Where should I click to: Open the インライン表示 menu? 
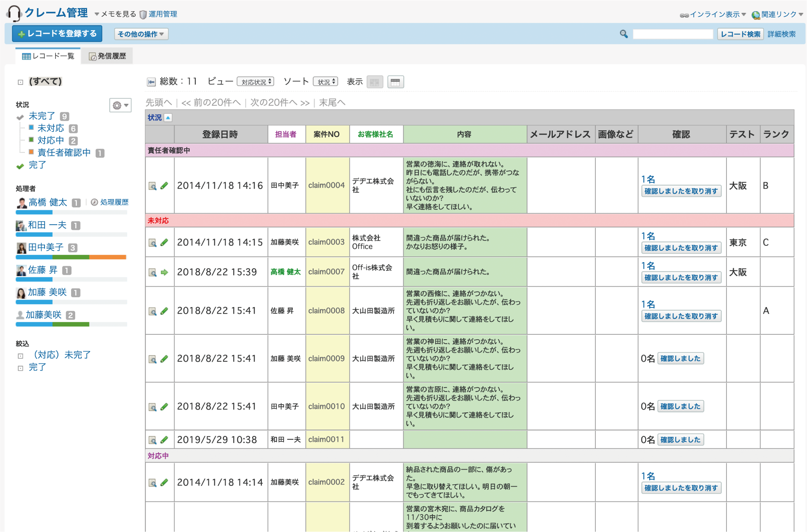coord(714,14)
